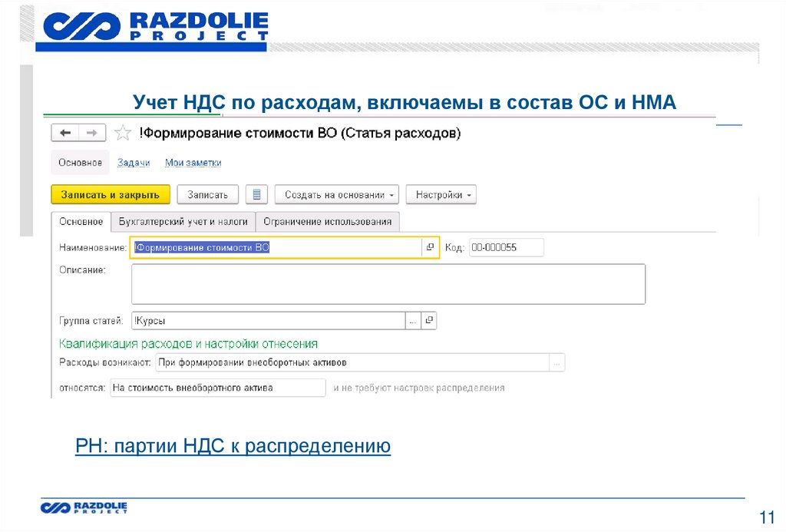Click Квалификация расходов и настройки отнесения heading
The height and width of the screenshot is (532, 786).
189,343
